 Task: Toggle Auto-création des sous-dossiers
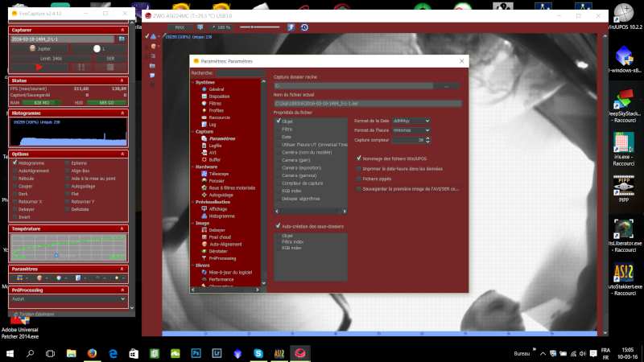click(278, 226)
